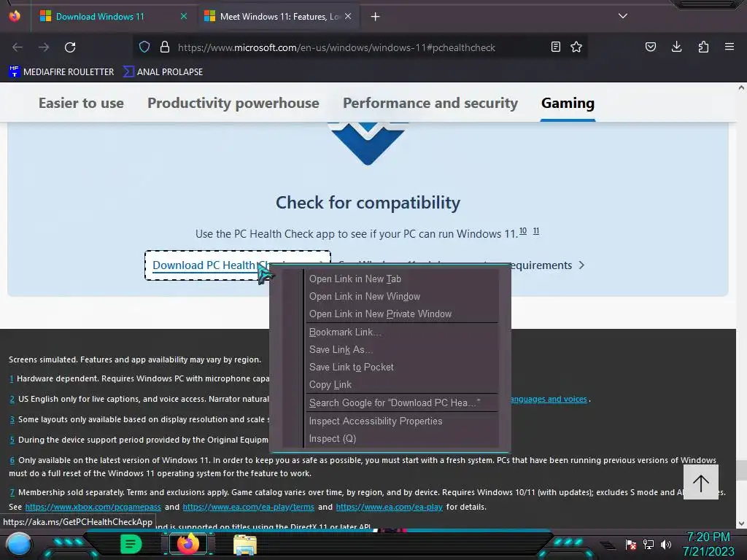Image resolution: width=747 pixels, height=560 pixels.
Task: Go forward to the next page
Action: 44,47
